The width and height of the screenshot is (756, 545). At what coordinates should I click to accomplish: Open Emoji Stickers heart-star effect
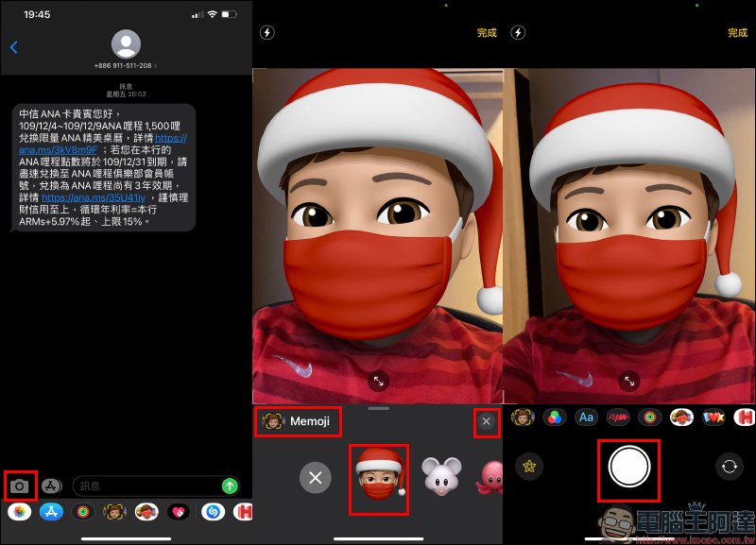point(713,417)
